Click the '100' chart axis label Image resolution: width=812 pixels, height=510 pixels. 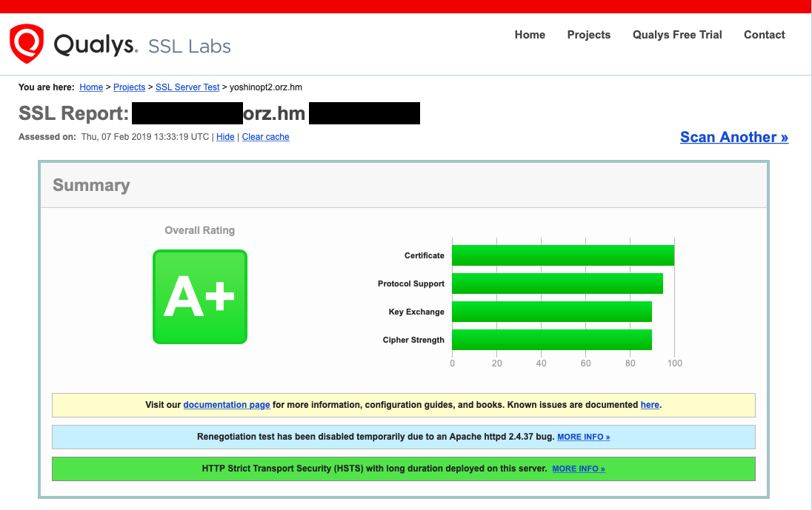(x=675, y=363)
